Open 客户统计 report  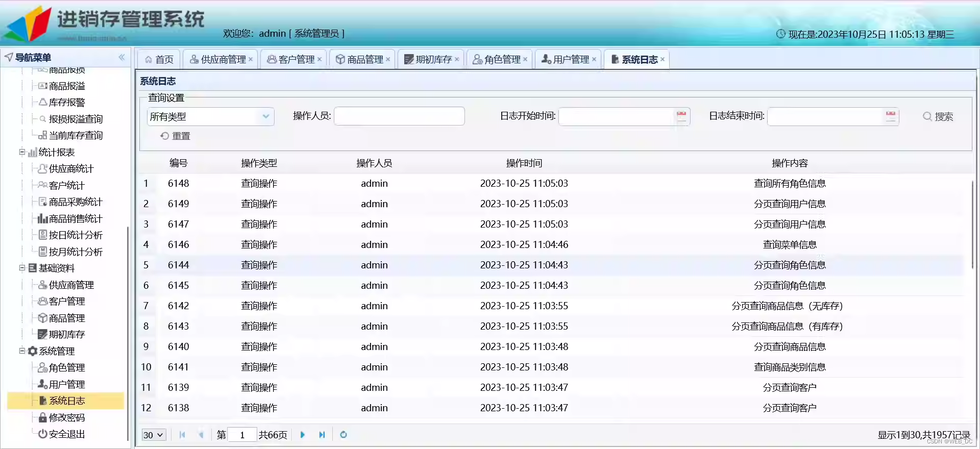(x=66, y=185)
